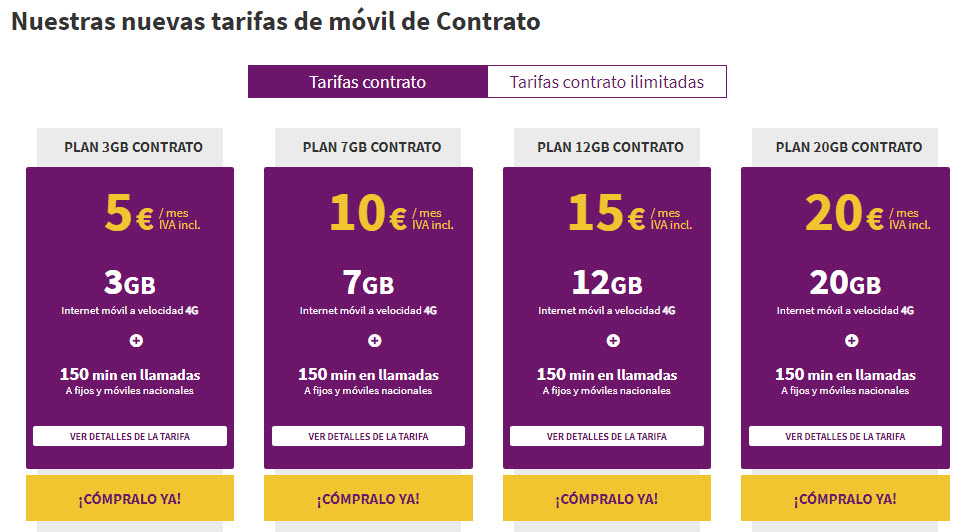Open VER DETALLES DE LA TARIFA for 20GB plan

[845, 436]
